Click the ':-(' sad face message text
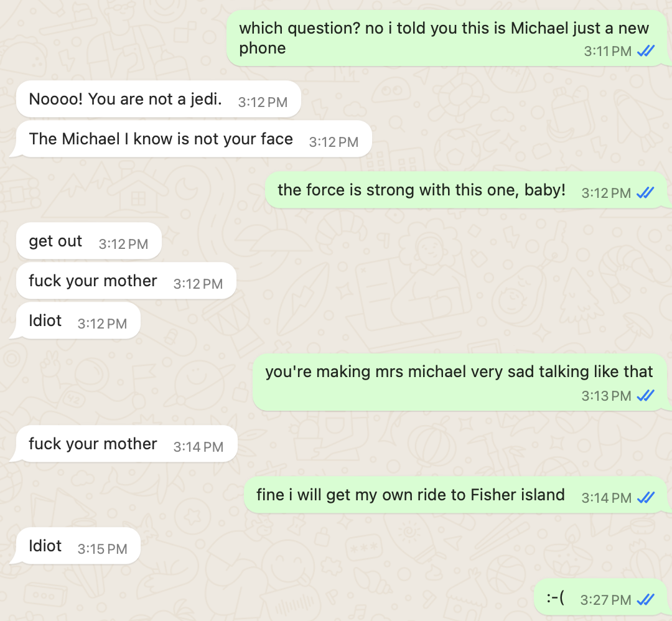This screenshot has width=672, height=621. (555, 599)
